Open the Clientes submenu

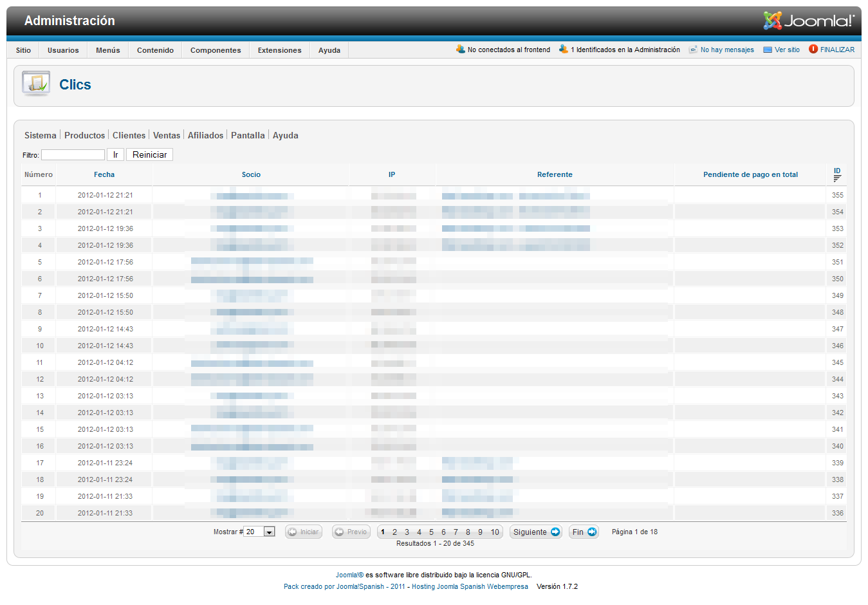(x=129, y=135)
